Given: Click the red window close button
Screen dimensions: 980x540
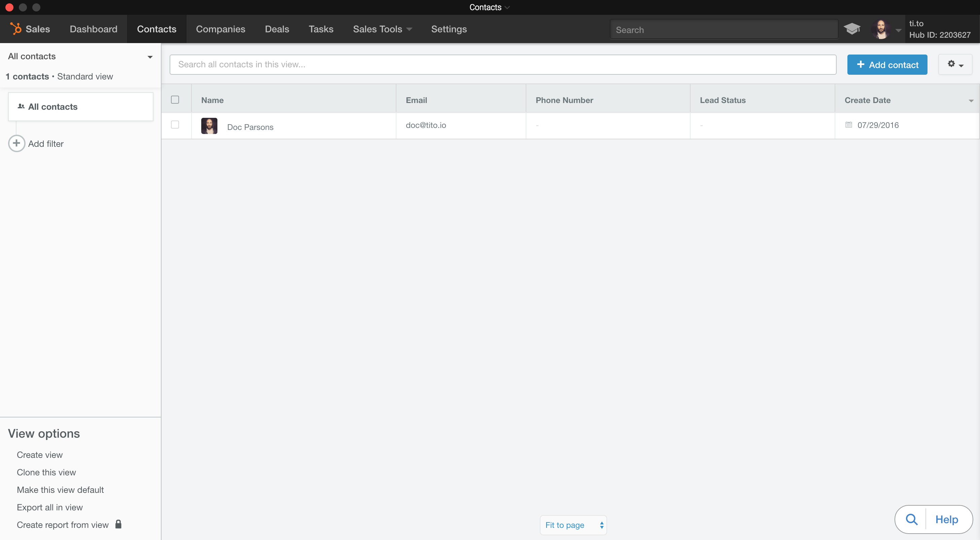Looking at the screenshot, I should (9, 7).
